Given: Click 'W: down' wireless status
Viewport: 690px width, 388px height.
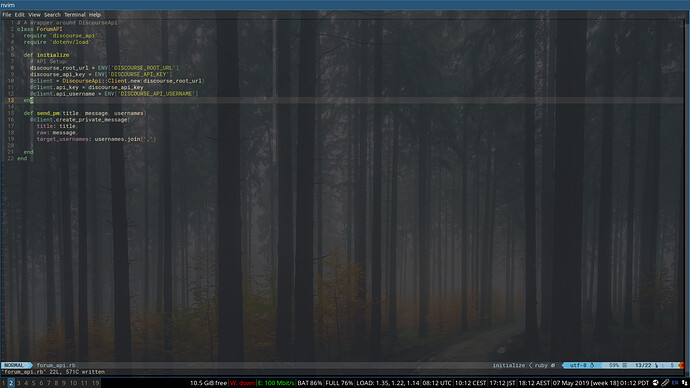Looking at the screenshot, I should 242,383.
